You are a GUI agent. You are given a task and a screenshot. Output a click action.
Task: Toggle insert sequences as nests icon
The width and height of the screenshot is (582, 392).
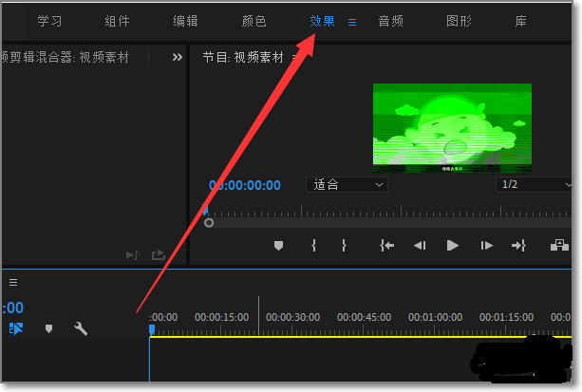tap(16, 328)
